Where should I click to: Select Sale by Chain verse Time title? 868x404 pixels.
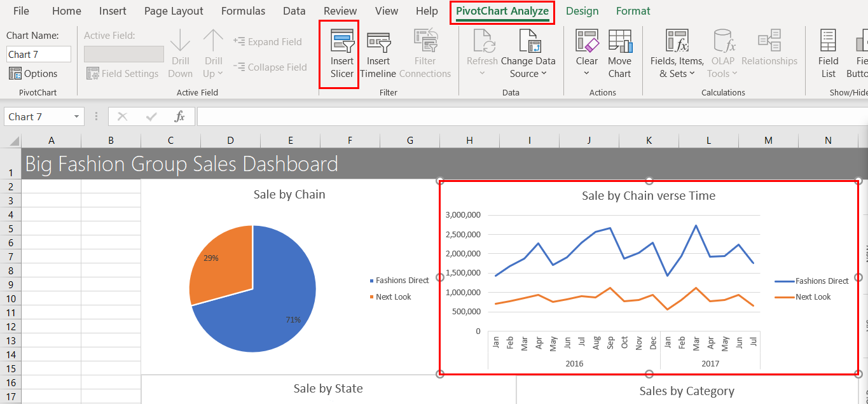click(x=649, y=196)
